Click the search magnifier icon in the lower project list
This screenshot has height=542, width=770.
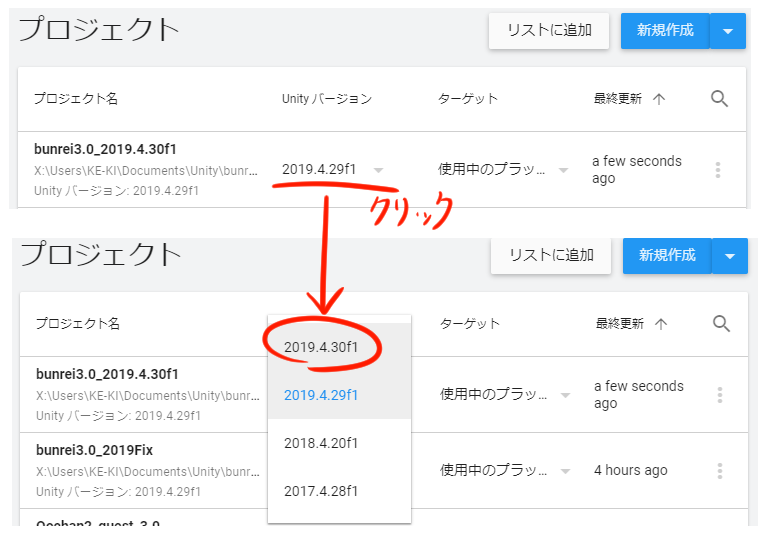721,323
